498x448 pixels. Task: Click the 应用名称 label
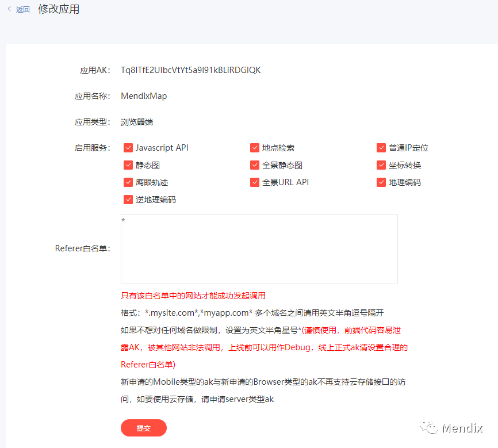pyautogui.click(x=93, y=96)
